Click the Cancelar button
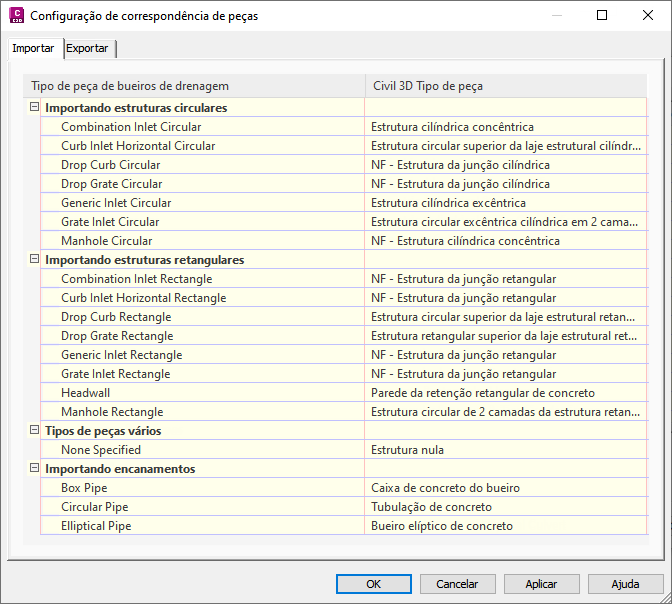672x604 pixels. tap(458, 584)
